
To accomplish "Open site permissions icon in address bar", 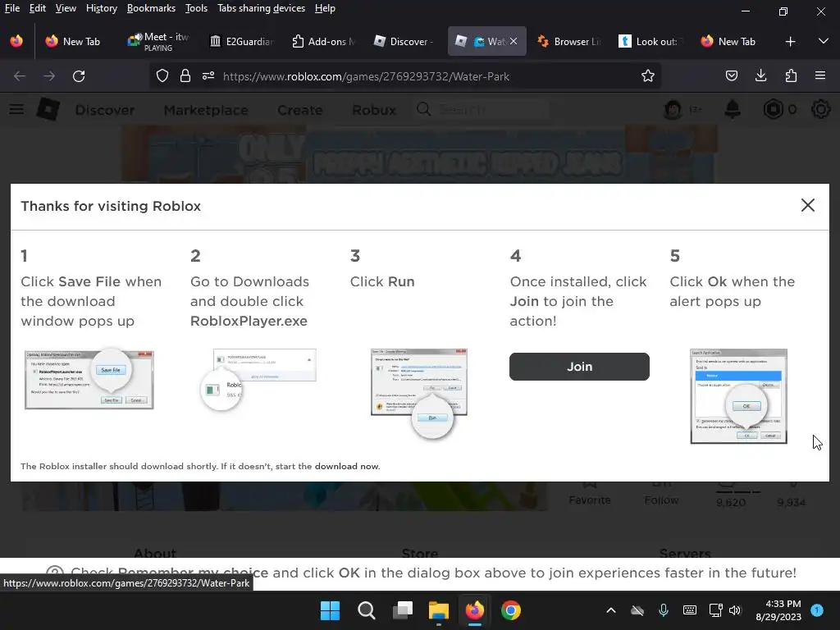I will coord(208,76).
